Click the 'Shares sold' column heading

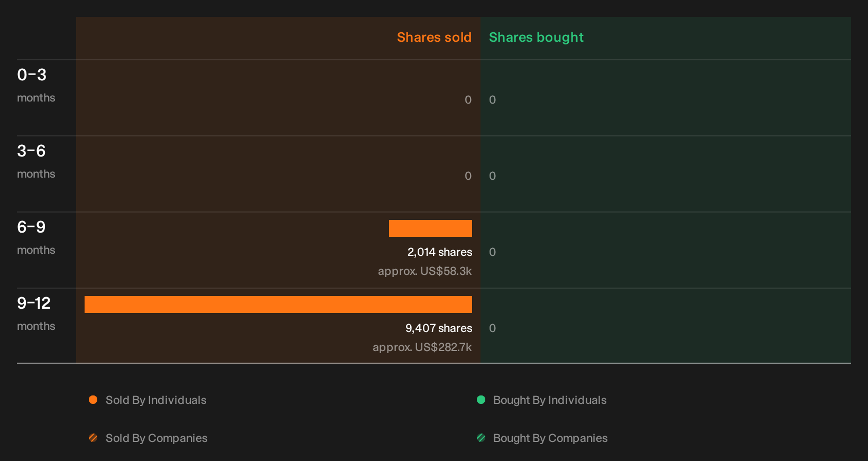coord(434,38)
